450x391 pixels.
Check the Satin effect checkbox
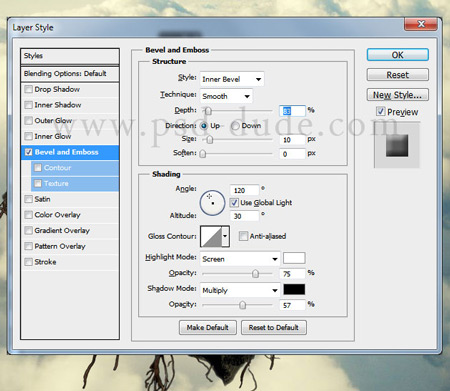coord(29,199)
